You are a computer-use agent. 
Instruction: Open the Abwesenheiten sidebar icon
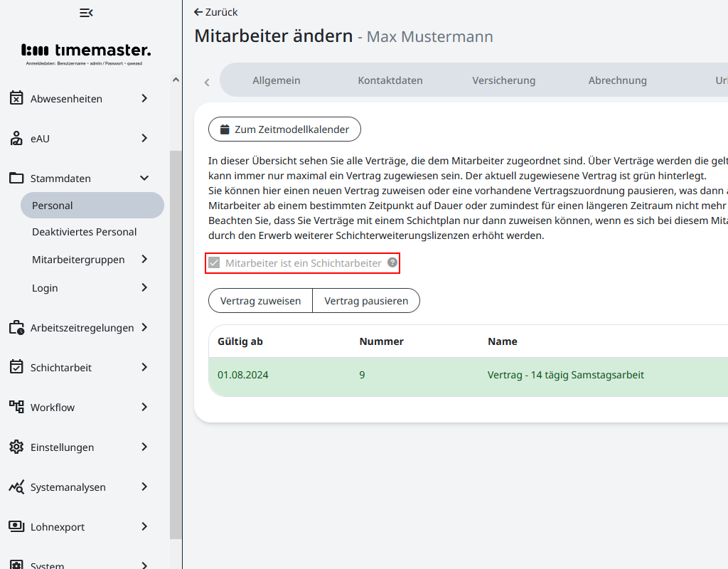click(x=16, y=98)
